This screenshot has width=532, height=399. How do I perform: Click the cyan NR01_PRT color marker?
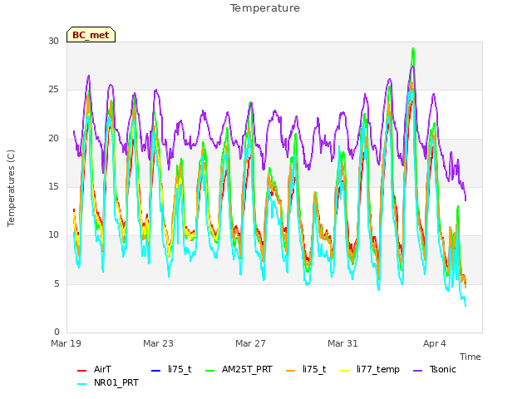tap(81, 384)
